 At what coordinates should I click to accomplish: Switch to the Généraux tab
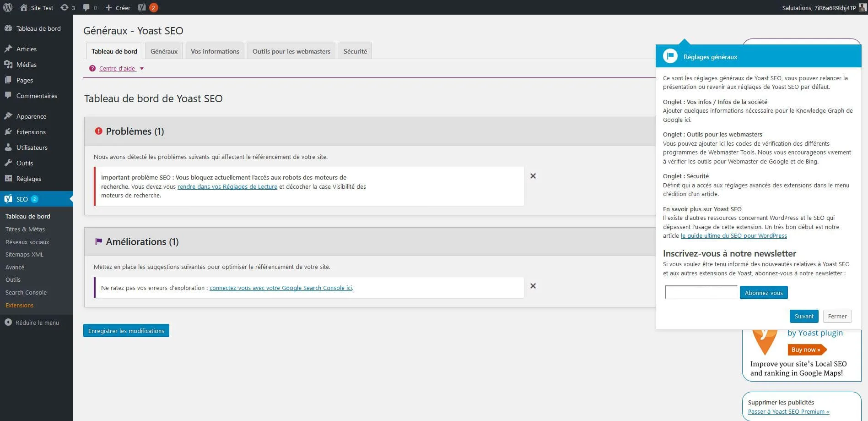click(164, 51)
